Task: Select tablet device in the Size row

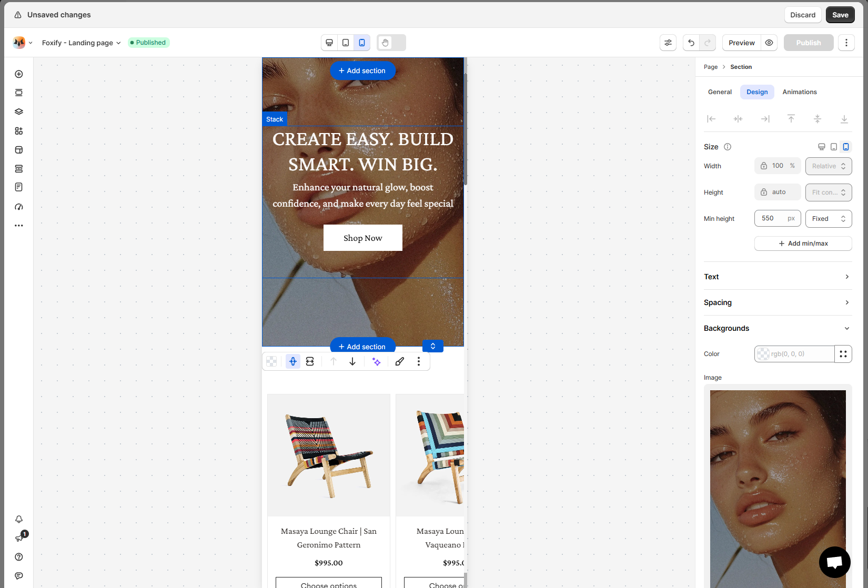Action: pyautogui.click(x=834, y=147)
